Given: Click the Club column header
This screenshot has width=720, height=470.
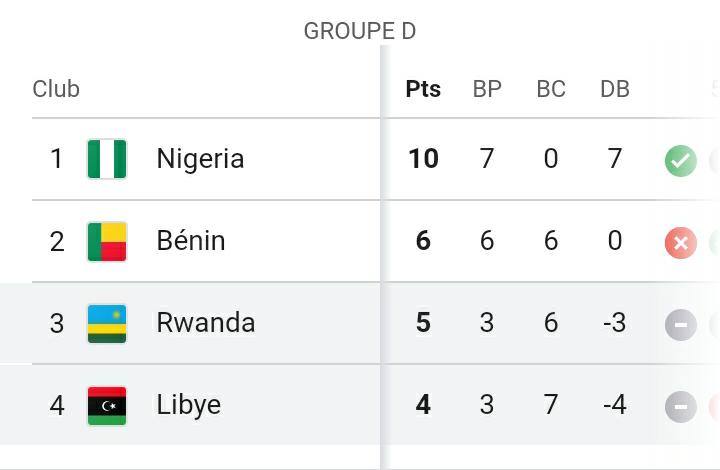Looking at the screenshot, I should pos(56,89).
